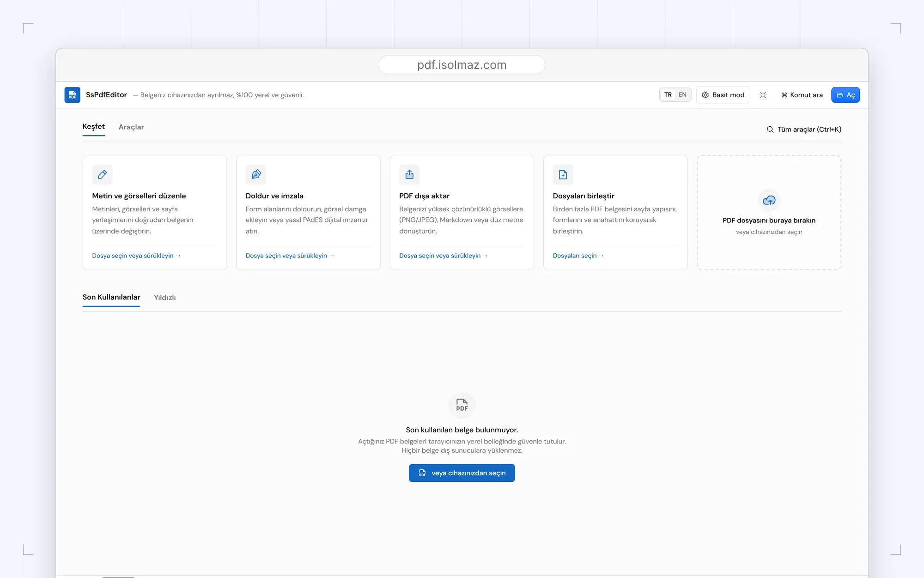924x578 pixels.
Task: Click the blue Aç open button
Action: click(845, 95)
